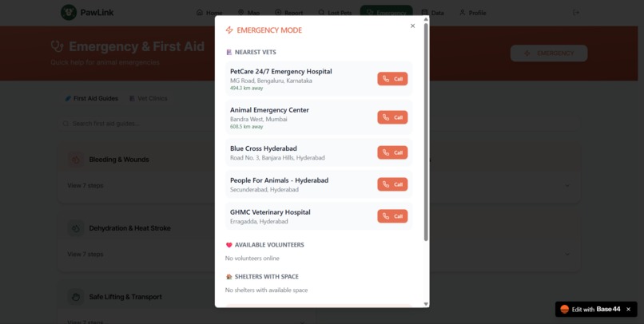Open the Profile menu item
Screen dimensions: 644x324
(473, 13)
